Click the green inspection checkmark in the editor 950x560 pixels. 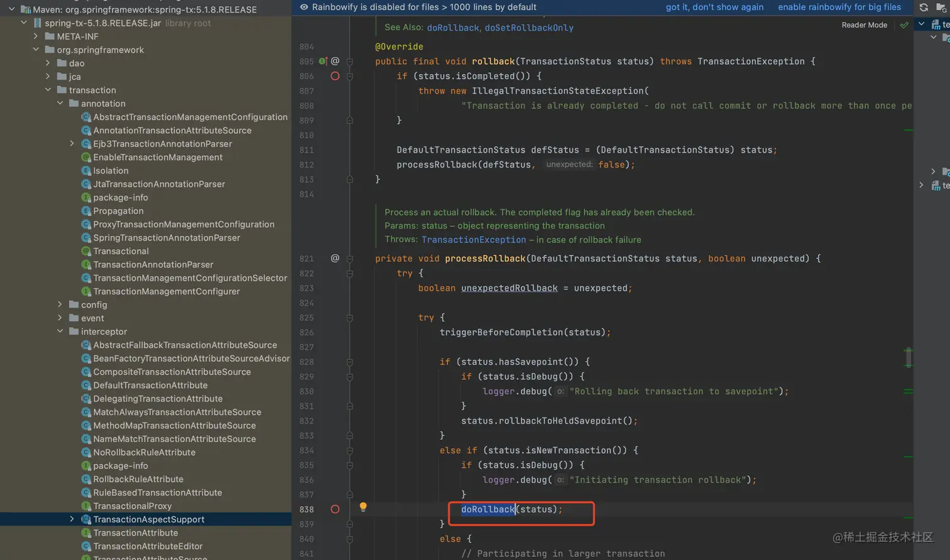(x=904, y=25)
